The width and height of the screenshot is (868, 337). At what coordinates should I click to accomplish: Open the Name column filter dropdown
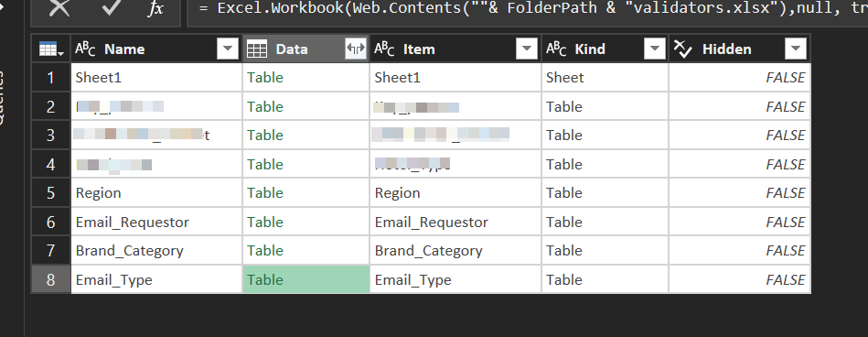coord(228,49)
